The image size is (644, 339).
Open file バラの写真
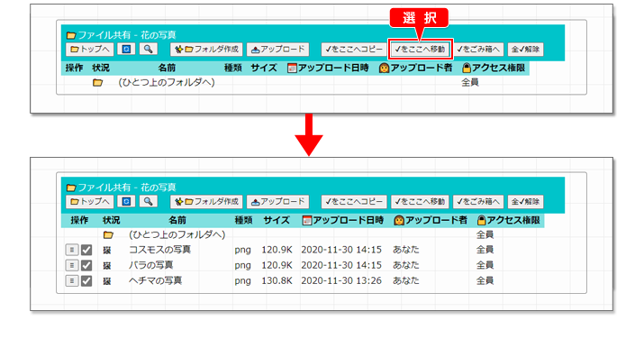pyautogui.click(x=150, y=265)
